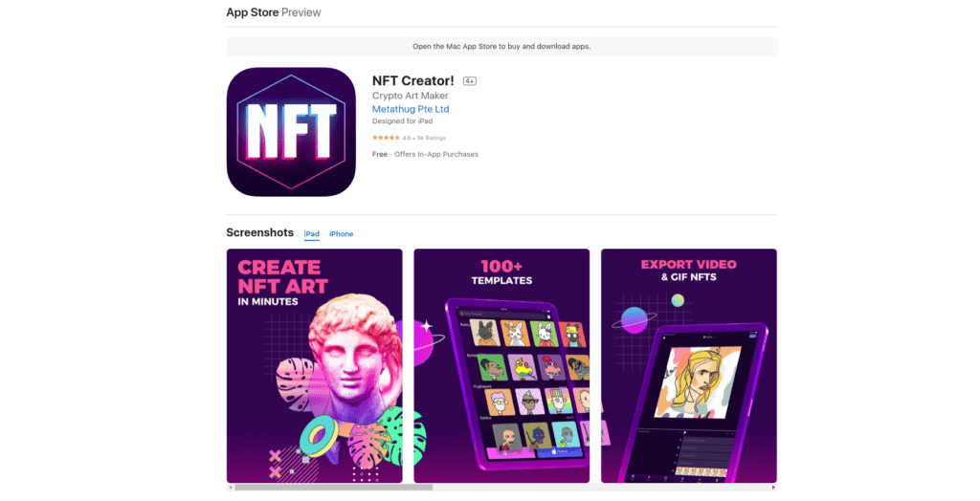Open the 100+ Templates screenshot
Screen dimensions: 980x501
tap(501, 365)
